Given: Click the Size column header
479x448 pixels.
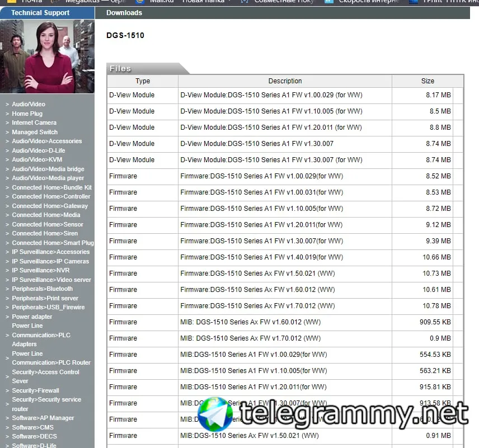Looking at the screenshot, I should pos(428,81).
